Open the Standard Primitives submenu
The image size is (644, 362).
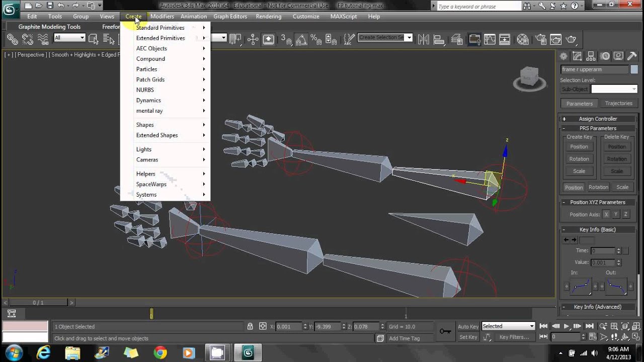pos(166,28)
